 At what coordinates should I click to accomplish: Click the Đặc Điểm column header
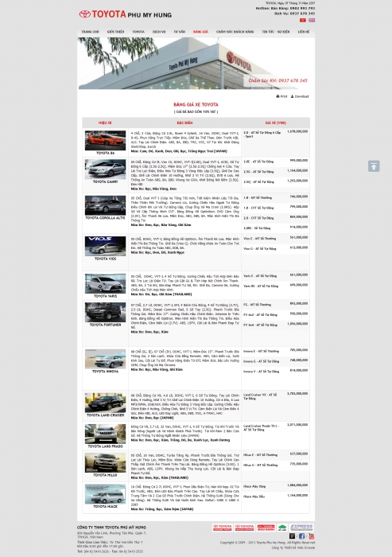click(184, 123)
